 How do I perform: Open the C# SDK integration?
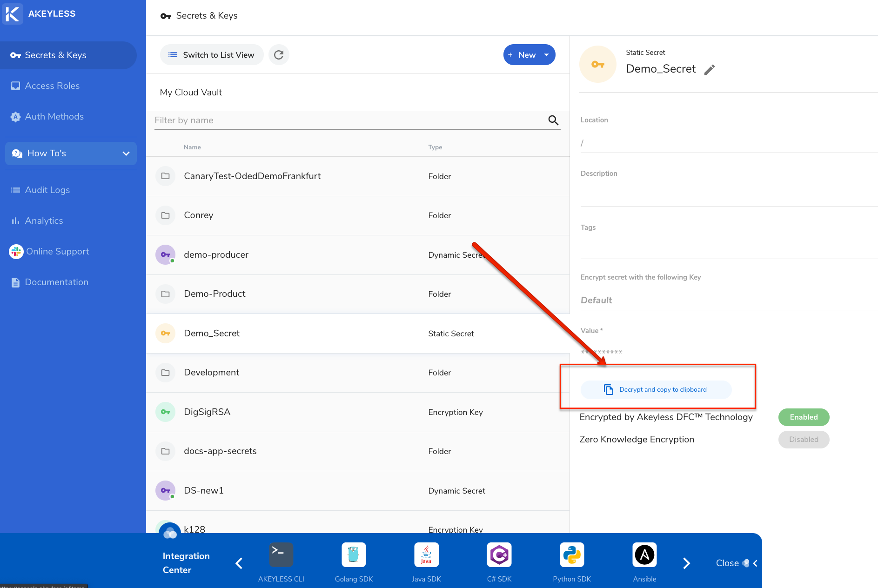coord(499,562)
